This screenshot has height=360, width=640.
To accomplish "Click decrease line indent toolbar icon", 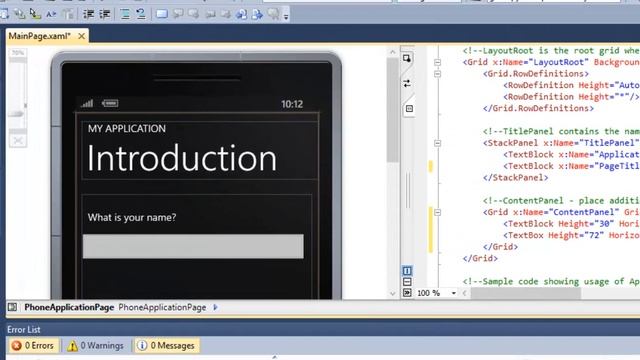I will [x=88, y=14].
